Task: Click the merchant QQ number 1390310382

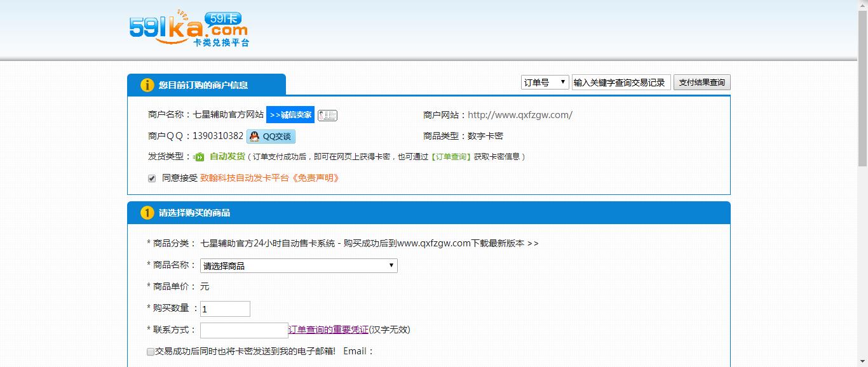Action: (218, 136)
